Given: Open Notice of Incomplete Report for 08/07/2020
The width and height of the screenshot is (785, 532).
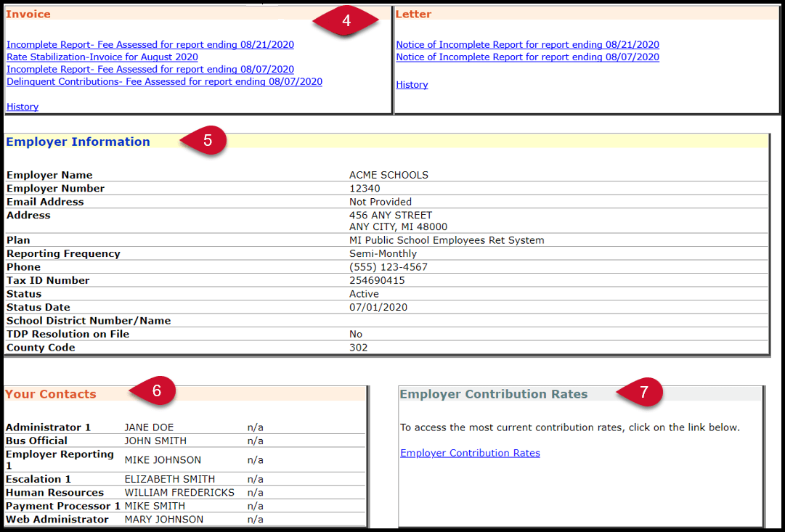Looking at the screenshot, I should (x=527, y=57).
